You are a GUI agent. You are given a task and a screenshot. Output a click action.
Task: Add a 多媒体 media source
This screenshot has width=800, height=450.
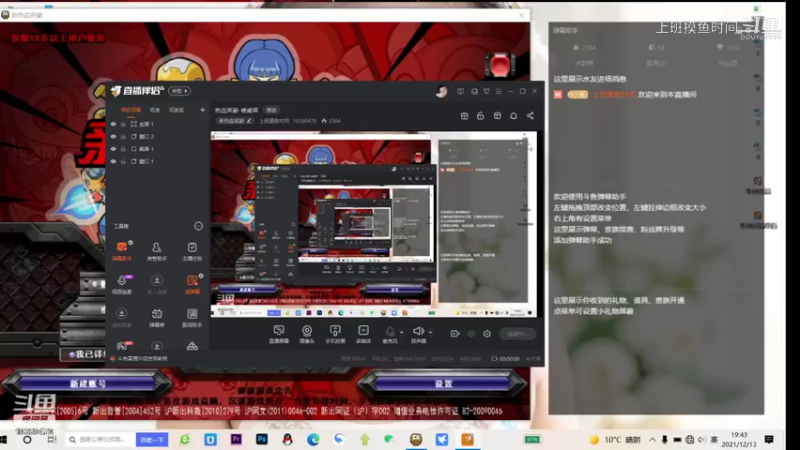pos(363,334)
